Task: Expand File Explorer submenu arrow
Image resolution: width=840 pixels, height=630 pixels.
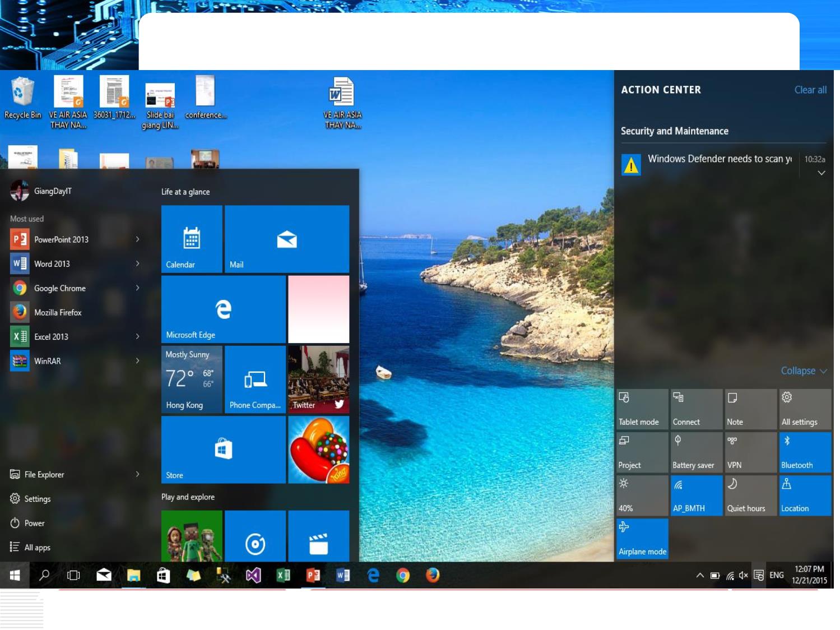Action: (x=138, y=474)
